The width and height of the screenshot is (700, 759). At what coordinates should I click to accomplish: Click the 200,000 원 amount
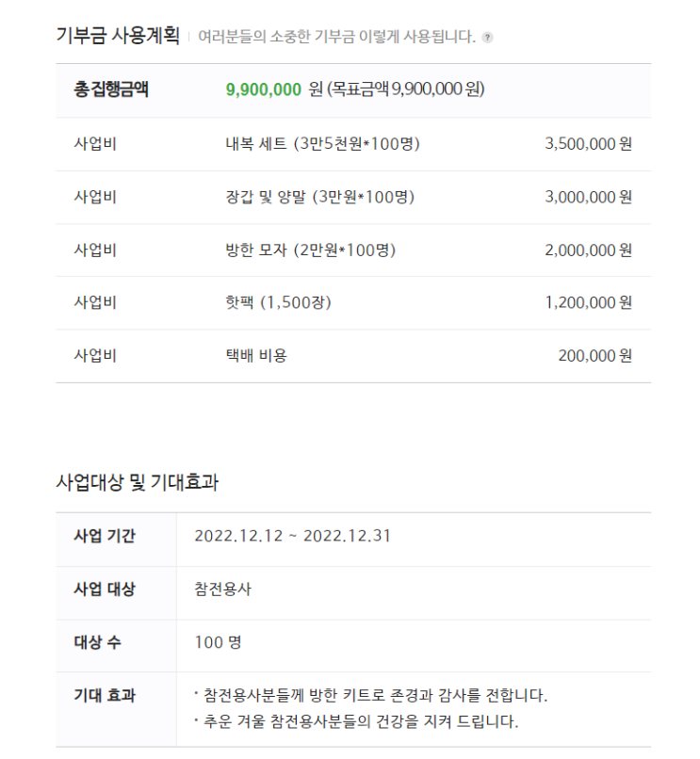(594, 356)
